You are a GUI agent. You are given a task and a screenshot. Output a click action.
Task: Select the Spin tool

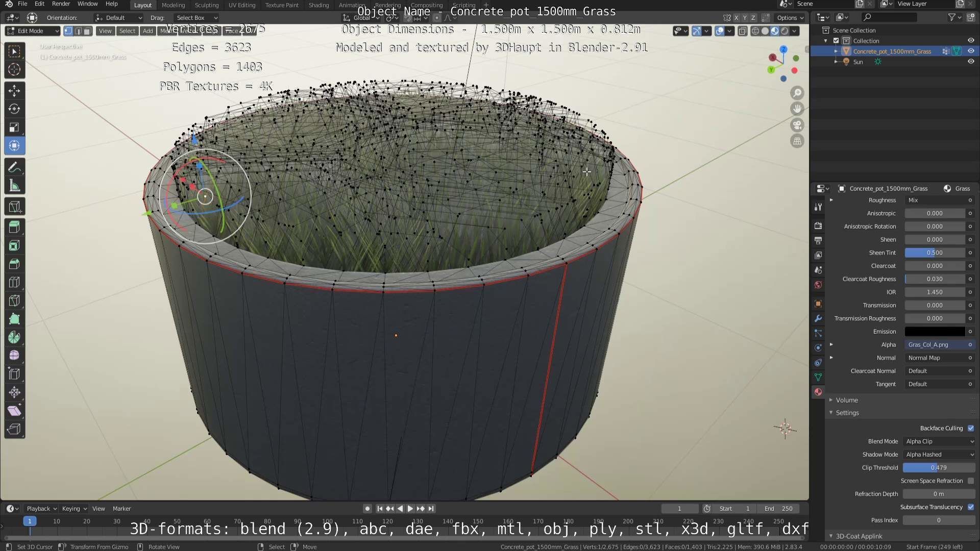pos(14,337)
